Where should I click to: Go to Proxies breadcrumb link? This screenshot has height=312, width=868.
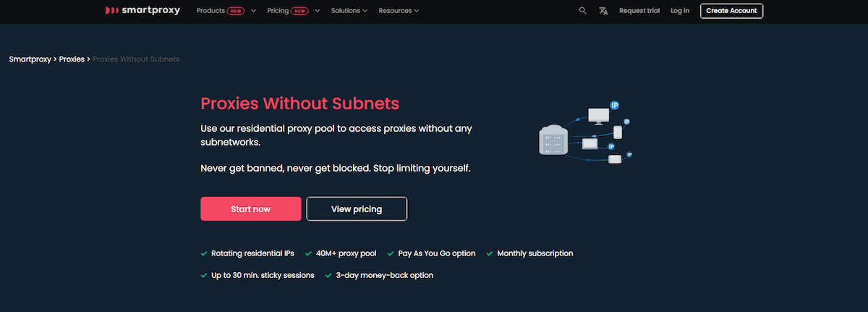[x=72, y=59]
